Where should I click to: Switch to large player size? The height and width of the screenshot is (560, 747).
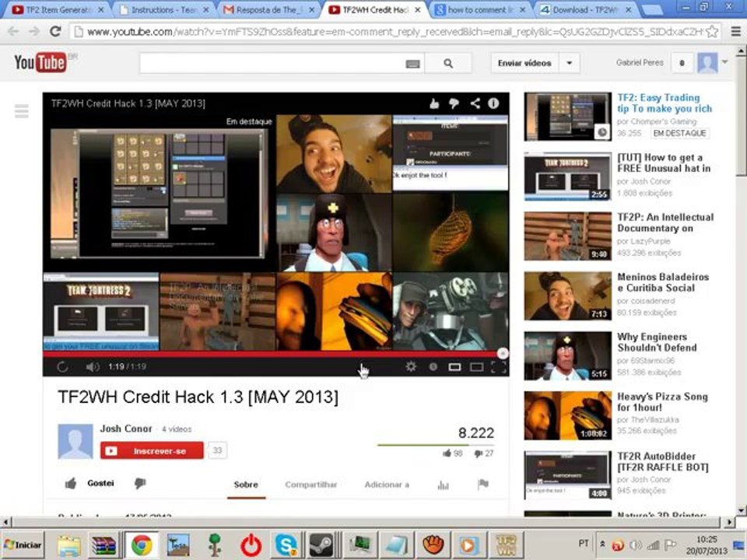(x=476, y=366)
